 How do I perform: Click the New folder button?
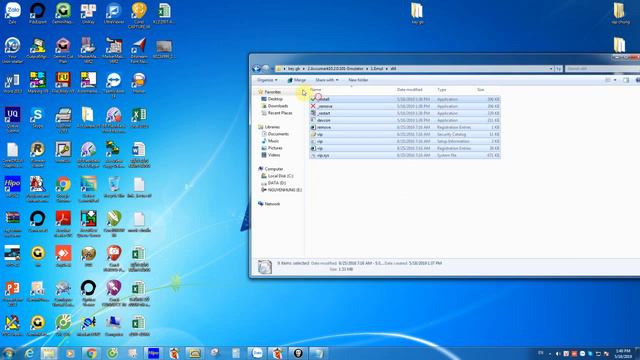click(358, 80)
